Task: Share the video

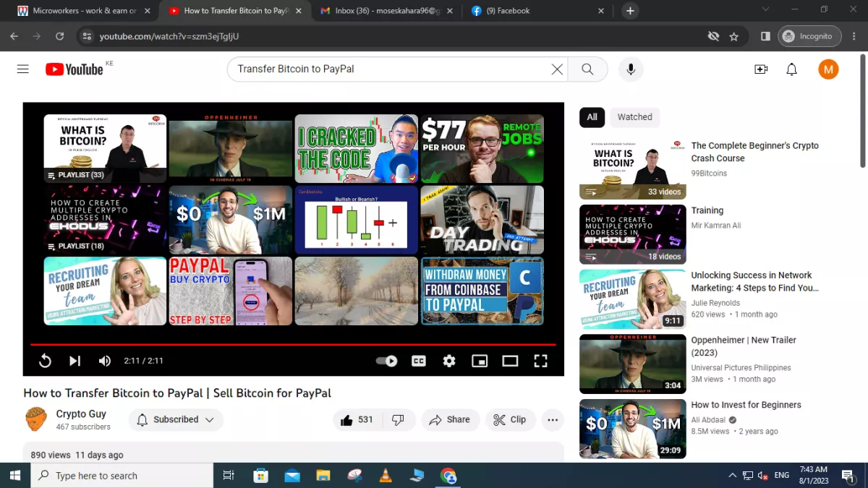Action: [450, 419]
